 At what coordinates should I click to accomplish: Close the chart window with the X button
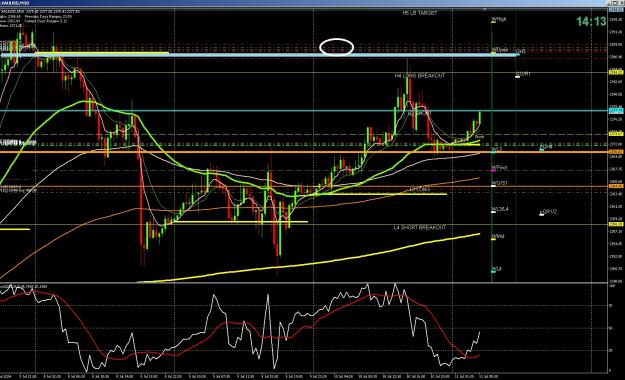pos(622,3)
